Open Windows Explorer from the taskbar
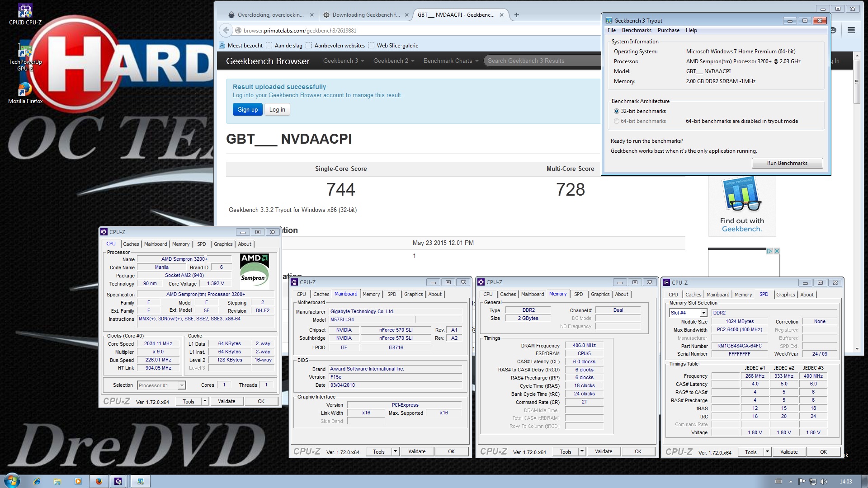 click(57, 481)
